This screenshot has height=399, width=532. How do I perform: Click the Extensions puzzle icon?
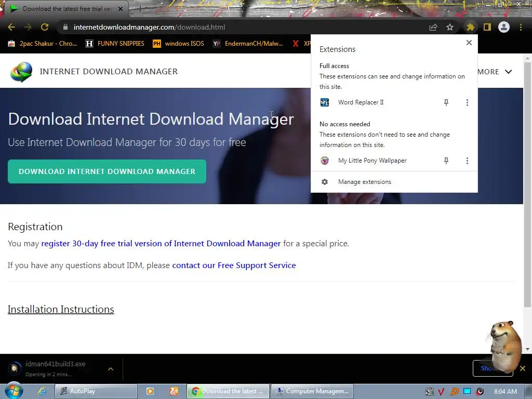[x=470, y=27]
